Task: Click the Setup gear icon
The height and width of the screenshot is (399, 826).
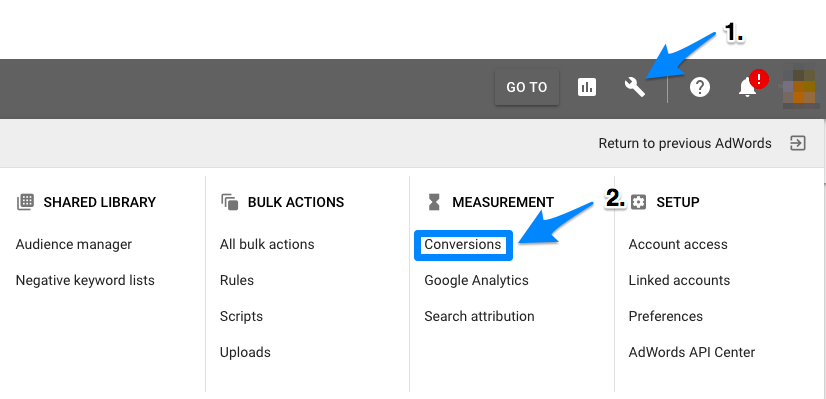Action: tap(638, 202)
